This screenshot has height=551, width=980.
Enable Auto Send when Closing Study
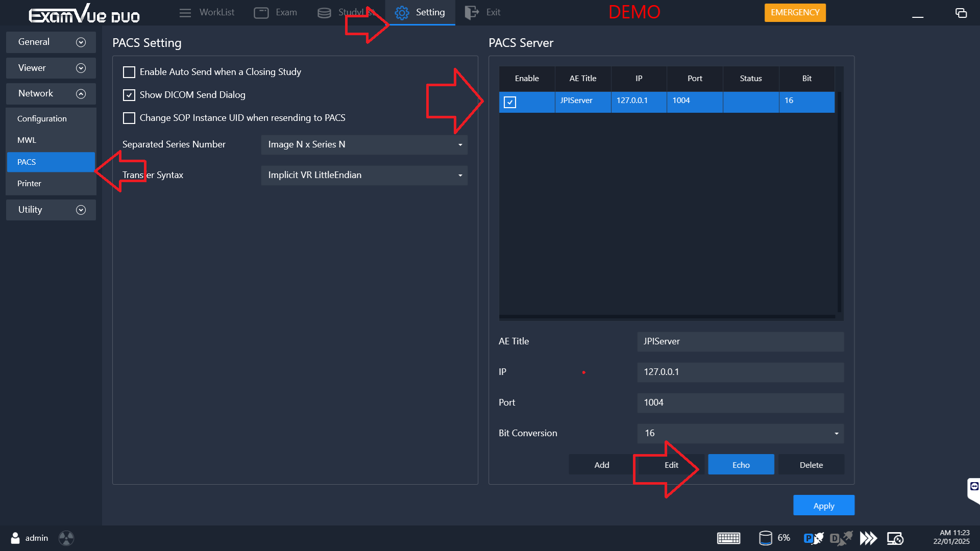click(129, 72)
